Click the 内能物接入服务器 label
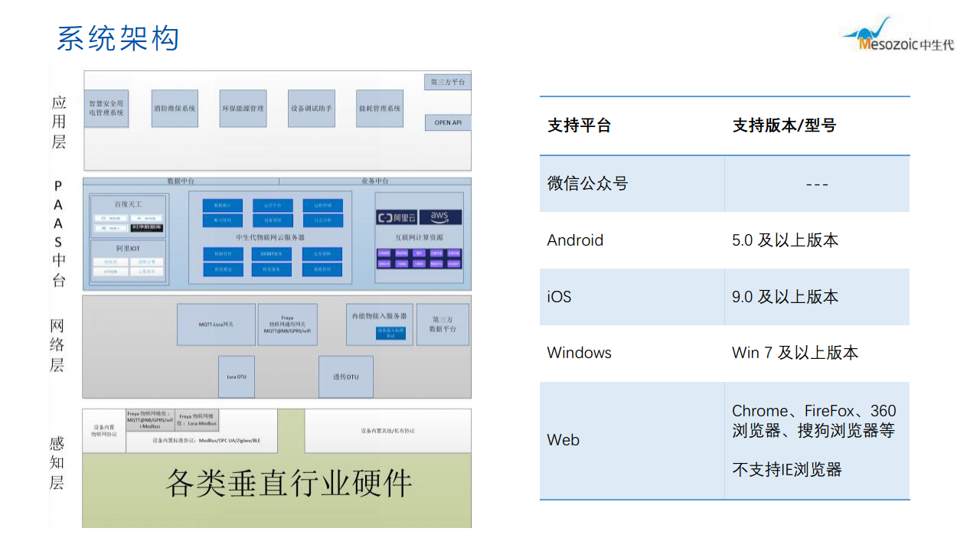This screenshot has height=551, width=980. click(x=379, y=315)
